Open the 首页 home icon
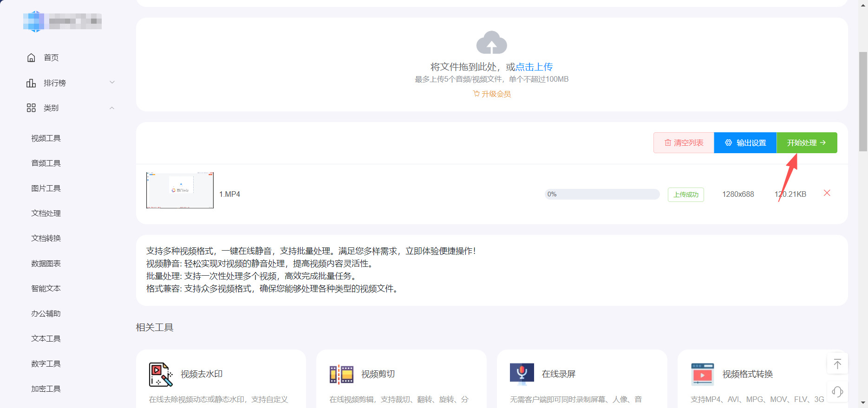This screenshot has height=408, width=868. coord(31,58)
